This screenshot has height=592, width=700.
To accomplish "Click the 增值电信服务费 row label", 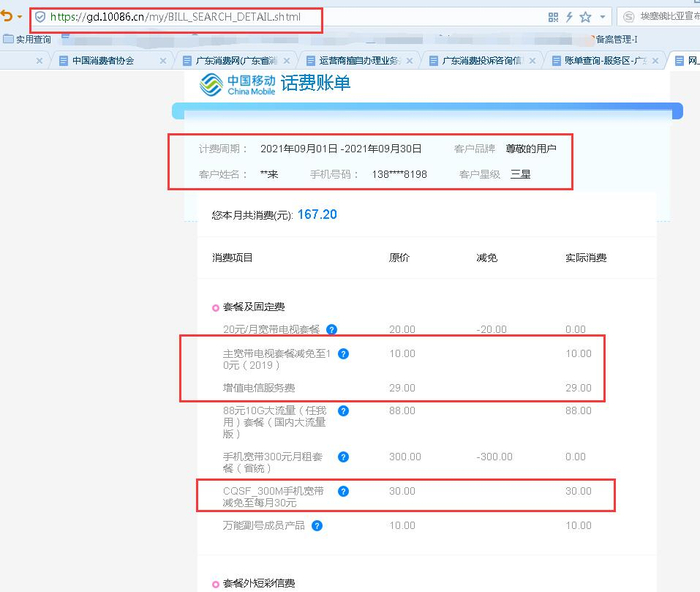I will [259, 388].
